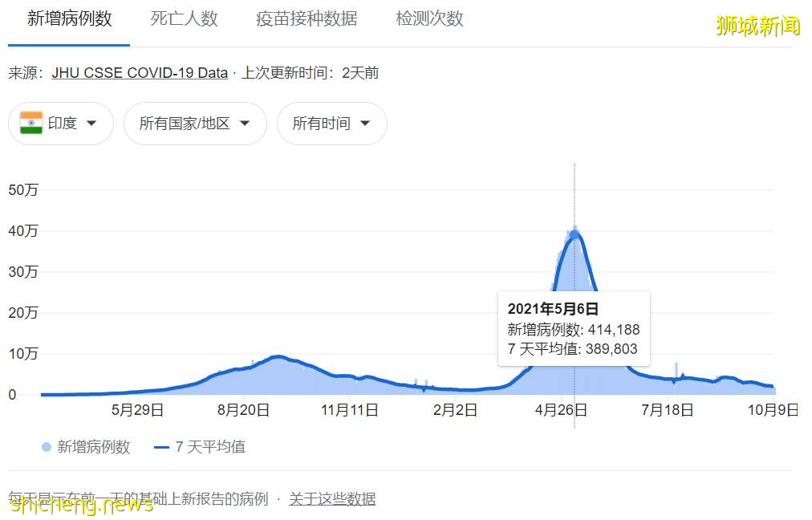Viewport: 812px width, 520px height.
Task: Click the 新增病例数 legend dot icon
Action: (x=47, y=447)
